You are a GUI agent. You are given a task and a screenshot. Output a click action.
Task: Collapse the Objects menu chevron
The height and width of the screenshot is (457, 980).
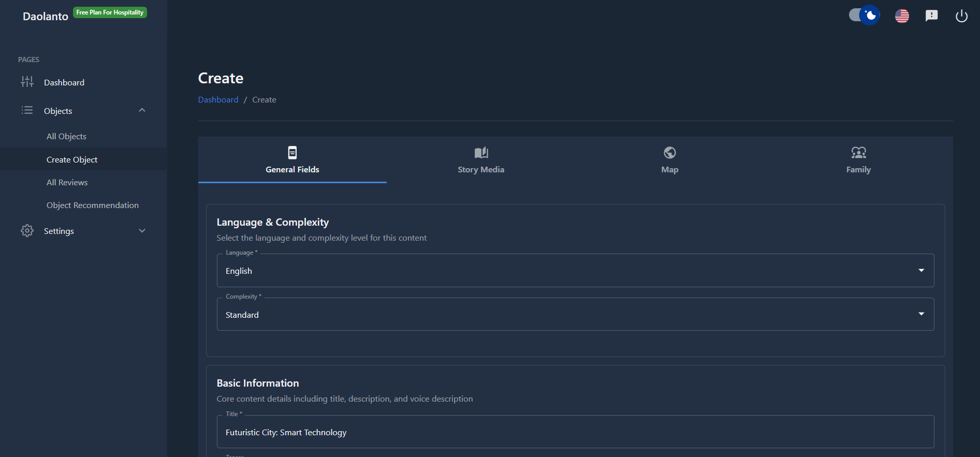[x=142, y=110]
